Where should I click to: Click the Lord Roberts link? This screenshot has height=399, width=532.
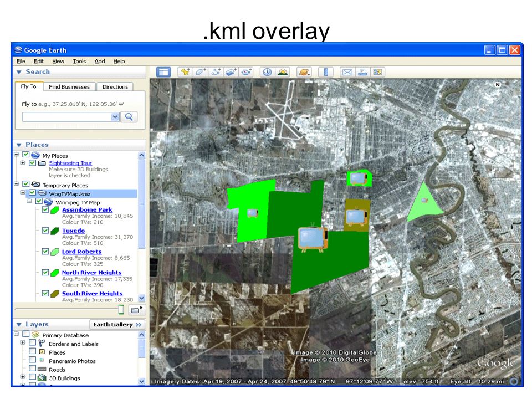click(x=82, y=252)
